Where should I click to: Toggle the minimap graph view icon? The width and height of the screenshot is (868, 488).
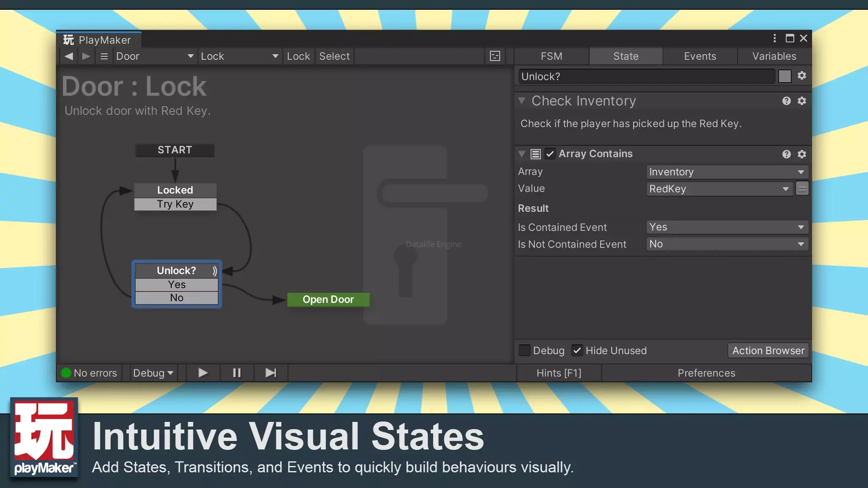[495, 56]
